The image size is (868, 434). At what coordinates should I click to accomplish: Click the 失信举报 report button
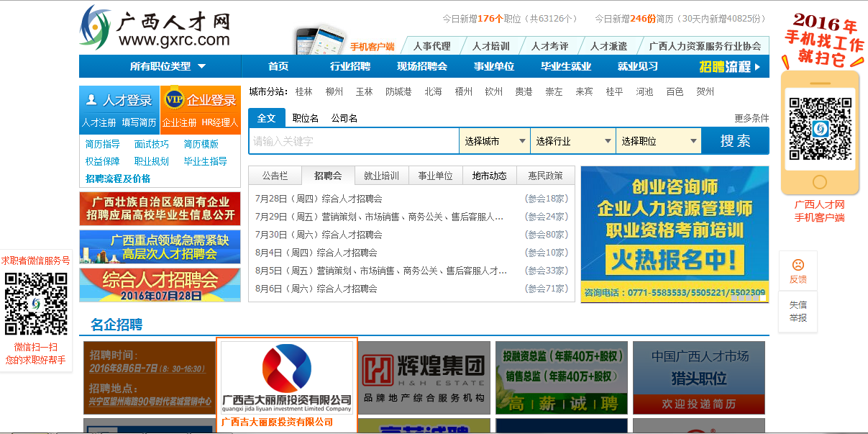(798, 312)
